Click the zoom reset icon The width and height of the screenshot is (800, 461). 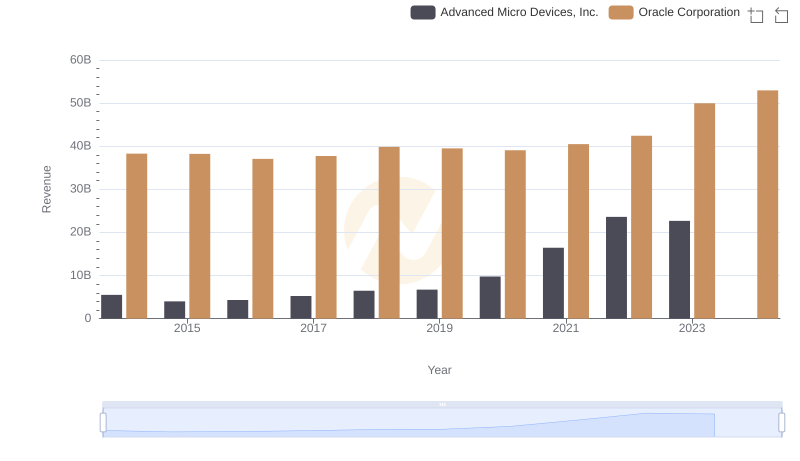pyautogui.click(x=781, y=15)
